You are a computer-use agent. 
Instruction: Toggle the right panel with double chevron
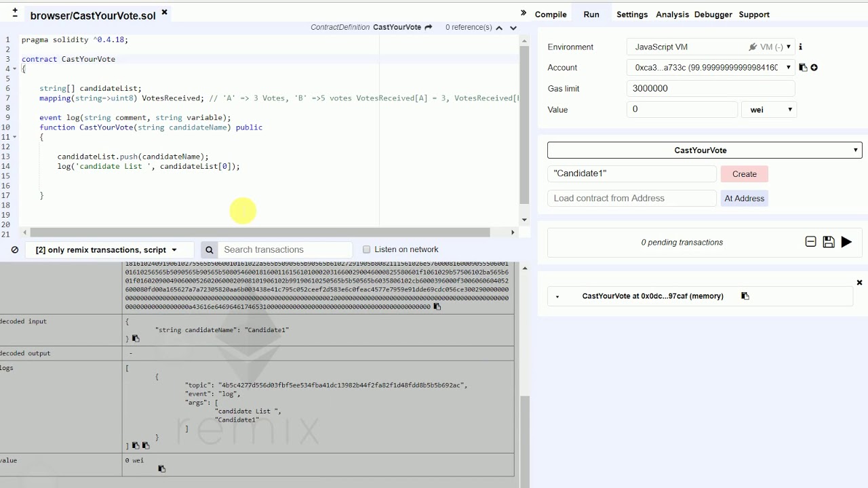(x=524, y=13)
